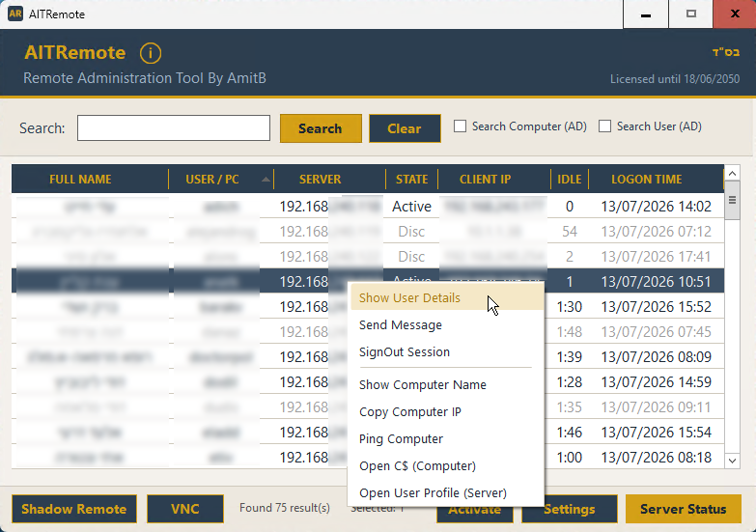Open the info icon beside AITRemote title
756x532 pixels.
151,53
